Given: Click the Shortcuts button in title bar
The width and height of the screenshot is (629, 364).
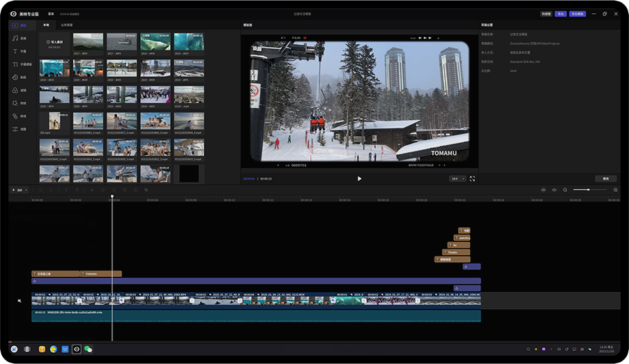Looking at the screenshot, I should [546, 14].
